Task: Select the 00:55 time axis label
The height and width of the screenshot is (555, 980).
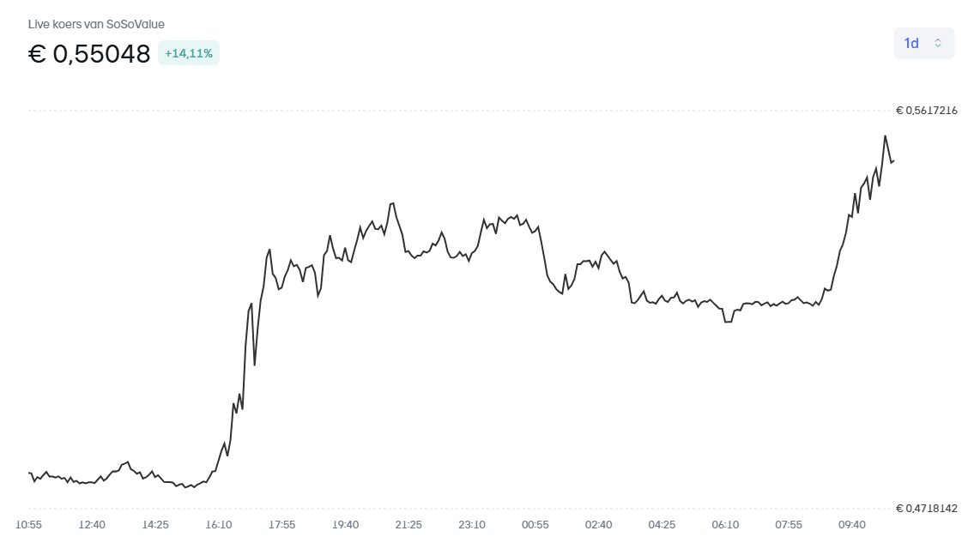Action: (x=535, y=525)
